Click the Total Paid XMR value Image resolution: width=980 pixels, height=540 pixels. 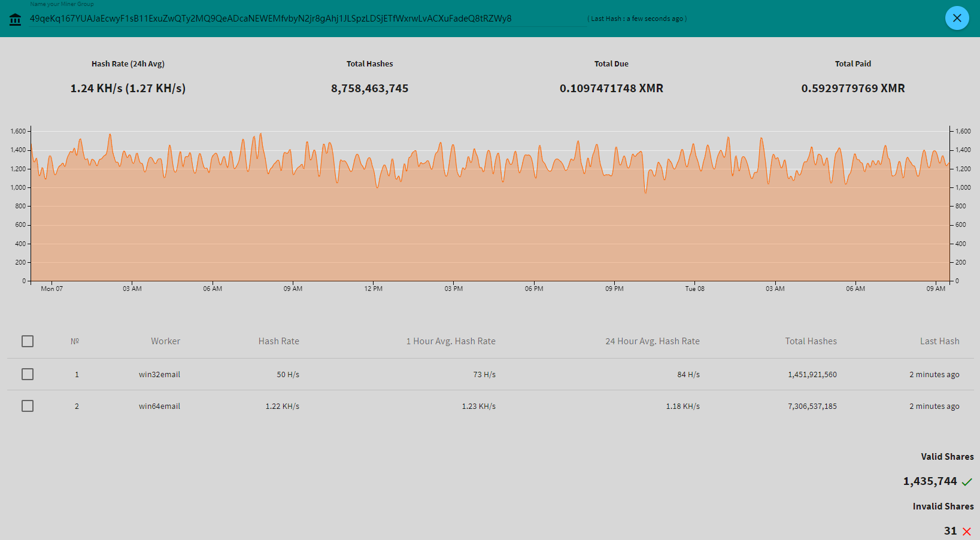(852, 89)
